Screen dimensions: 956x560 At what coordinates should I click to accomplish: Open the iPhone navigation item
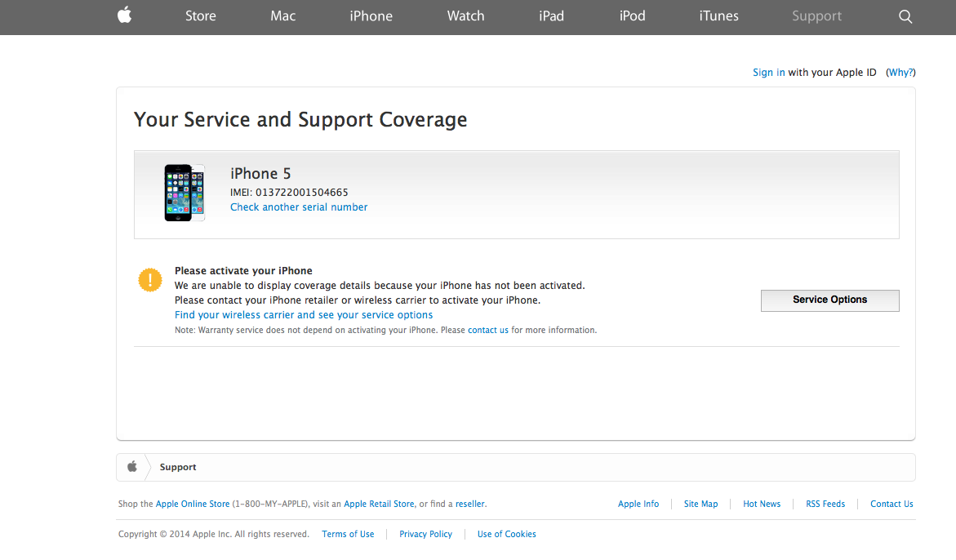[x=371, y=16]
